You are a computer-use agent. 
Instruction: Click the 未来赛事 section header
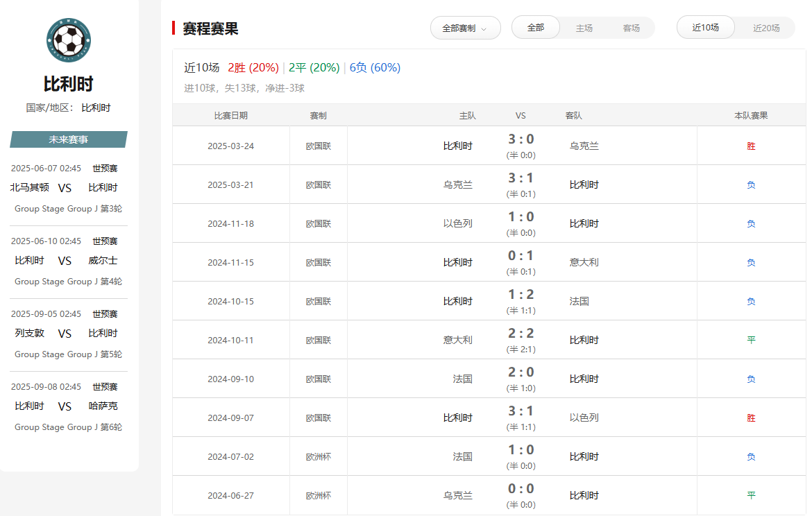point(68,139)
